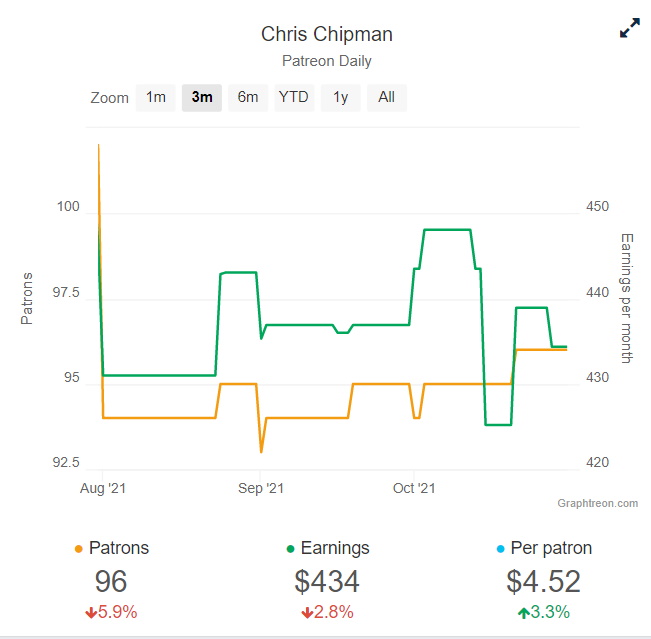Click the orange Patrons legend dot
The height and width of the screenshot is (639, 651).
click(x=78, y=549)
